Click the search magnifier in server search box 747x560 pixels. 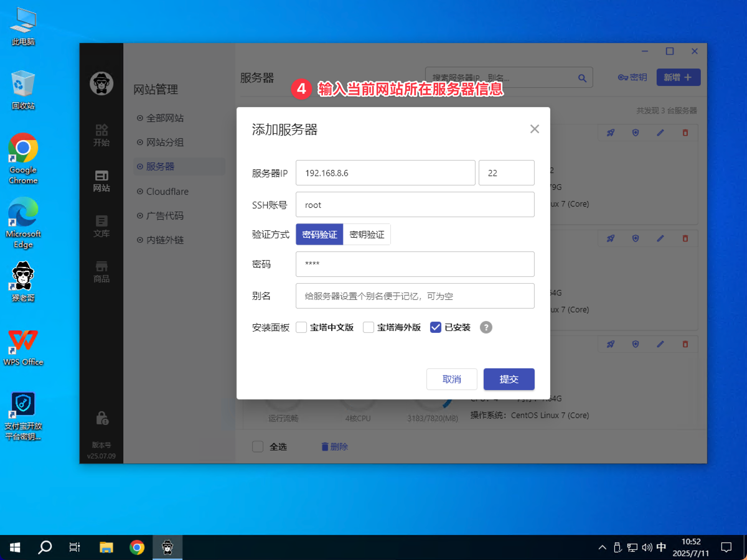pyautogui.click(x=582, y=78)
